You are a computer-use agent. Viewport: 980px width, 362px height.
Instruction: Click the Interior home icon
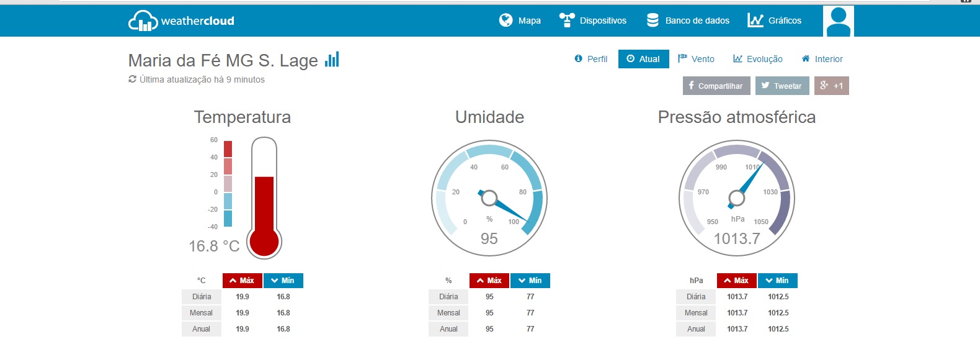(806, 58)
